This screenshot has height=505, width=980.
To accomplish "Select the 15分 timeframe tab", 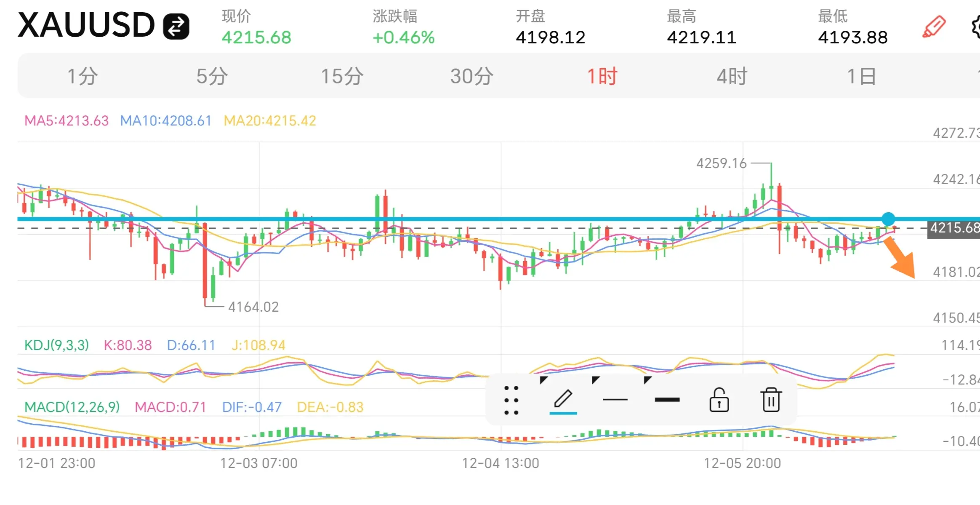I will (x=342, y=76).
